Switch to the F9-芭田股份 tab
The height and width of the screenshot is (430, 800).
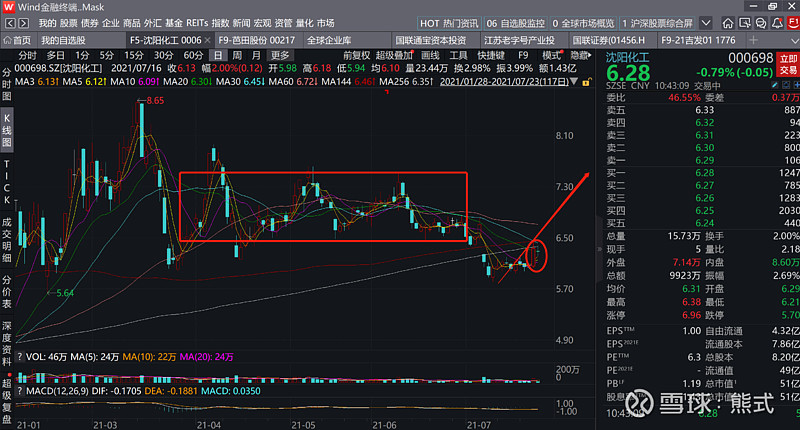coord(257,40)
